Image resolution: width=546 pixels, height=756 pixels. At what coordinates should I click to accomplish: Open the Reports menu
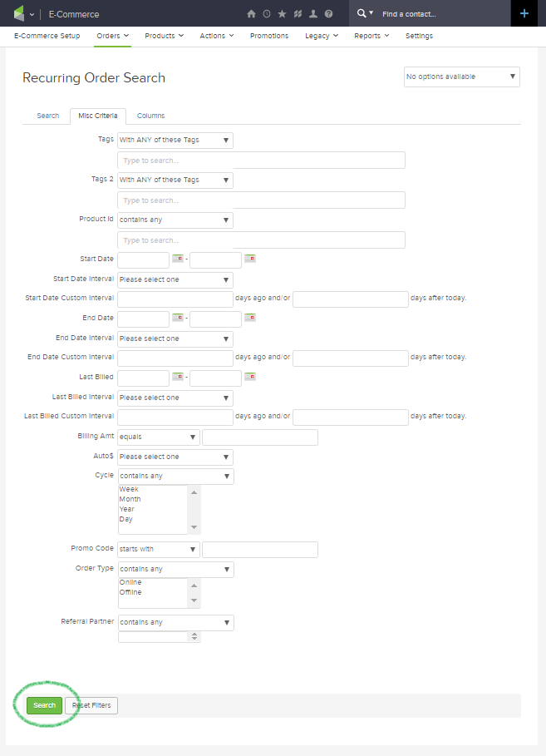371,36
